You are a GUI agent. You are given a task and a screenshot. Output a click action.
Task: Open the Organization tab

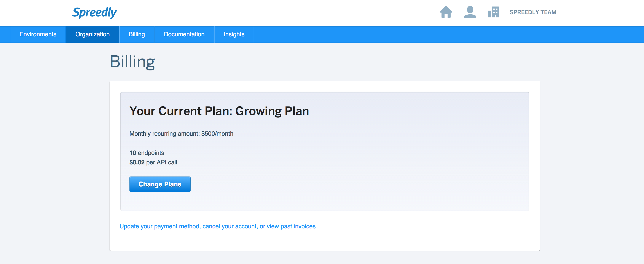92,34
